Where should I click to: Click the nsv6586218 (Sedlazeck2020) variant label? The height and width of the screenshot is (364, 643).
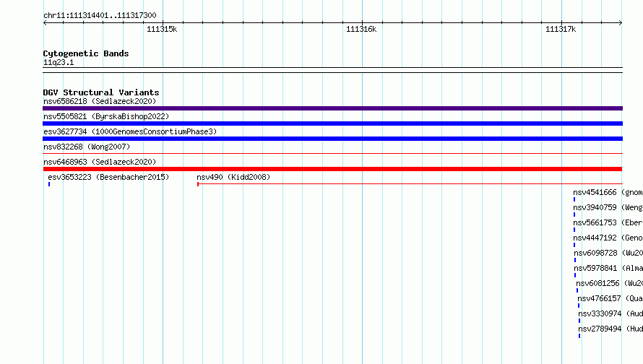[100, 101]
